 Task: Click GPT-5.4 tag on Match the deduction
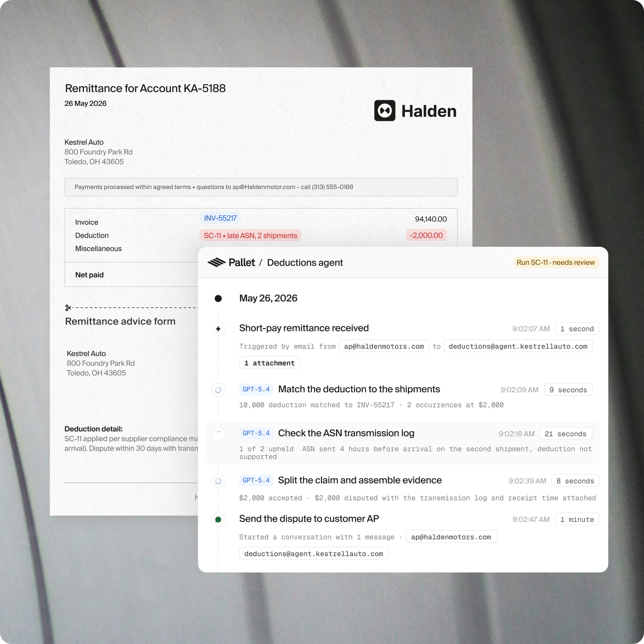pyautogui.click(x=256, y=389)
